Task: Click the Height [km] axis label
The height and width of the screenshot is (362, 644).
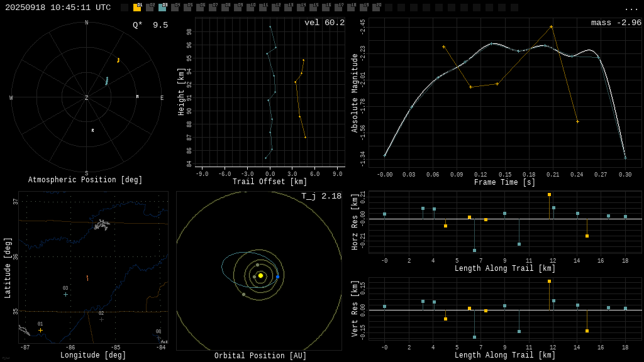Action: pyautogui.click(x=181, y=92)
